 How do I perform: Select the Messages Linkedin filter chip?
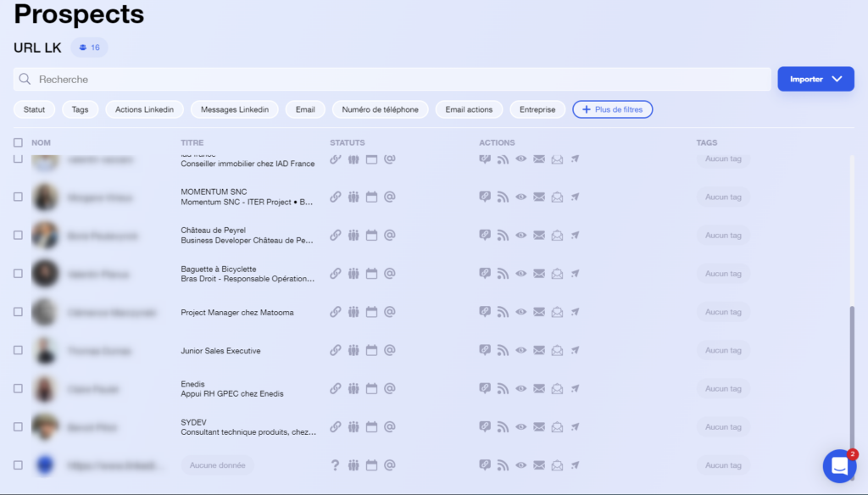234,109
